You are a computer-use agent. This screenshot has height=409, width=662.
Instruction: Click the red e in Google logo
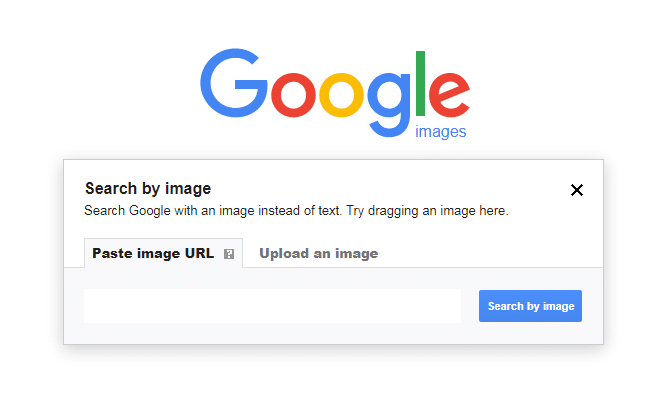[x=449, y=95]
